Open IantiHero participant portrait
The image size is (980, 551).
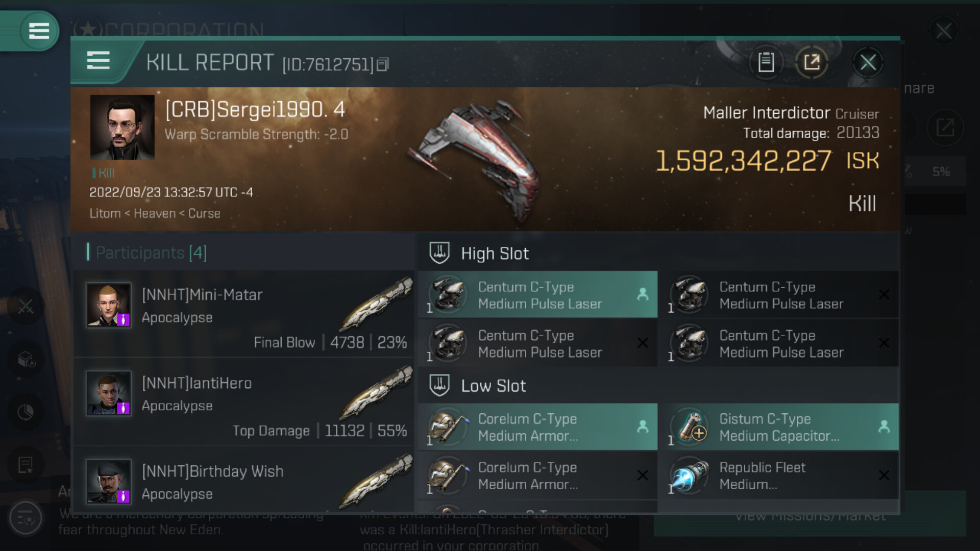pyautogui.click(x=108, y=393)
